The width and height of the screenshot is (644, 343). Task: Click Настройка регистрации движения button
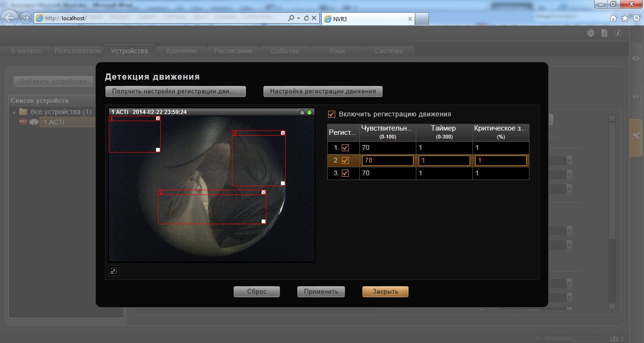323,91
